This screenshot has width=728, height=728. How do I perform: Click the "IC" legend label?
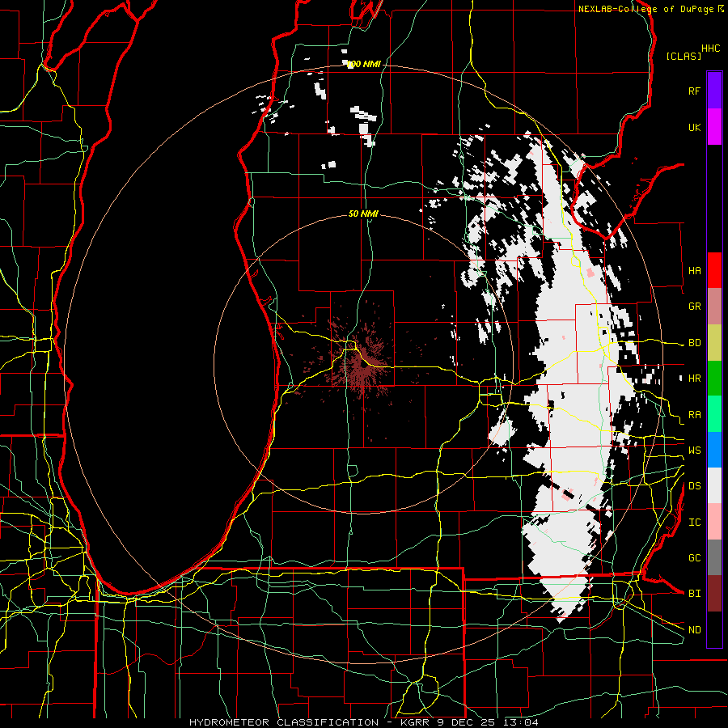694,523
